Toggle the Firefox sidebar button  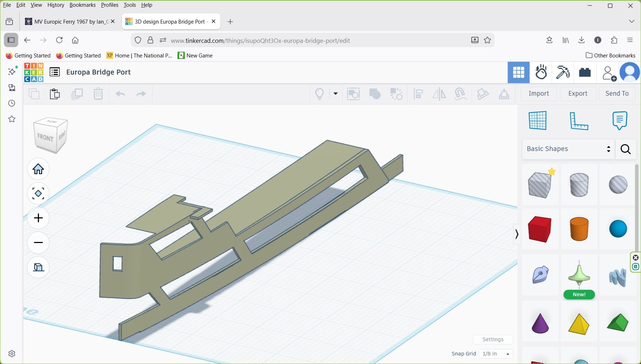tap(11, 40)
